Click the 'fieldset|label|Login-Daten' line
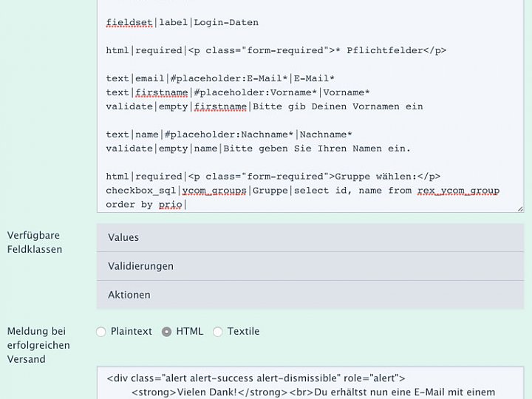The image size is (532, 399). click(182, 22)
